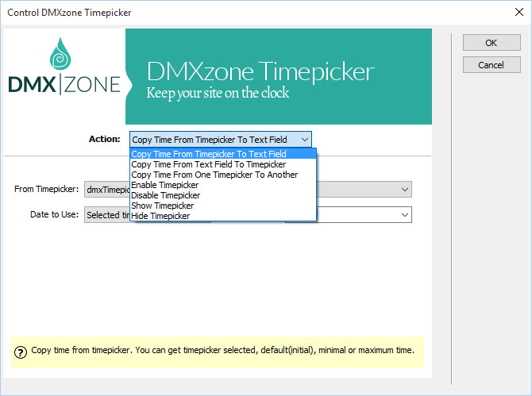This screenshot has height=396, width=532.
Task: Click the help question mark icon
Action: click(x=21, y=352)
